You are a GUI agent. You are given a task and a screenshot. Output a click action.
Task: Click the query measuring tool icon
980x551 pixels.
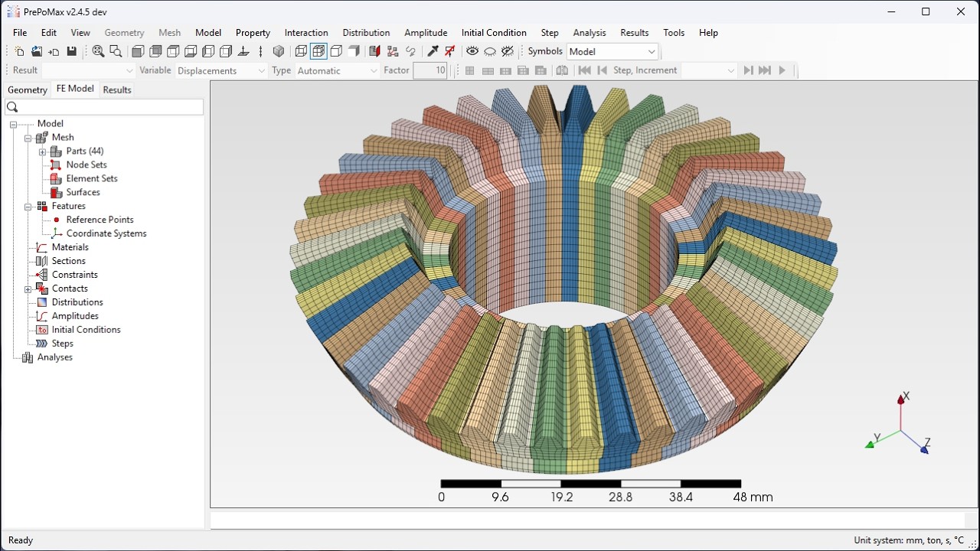tap(433, 51)
